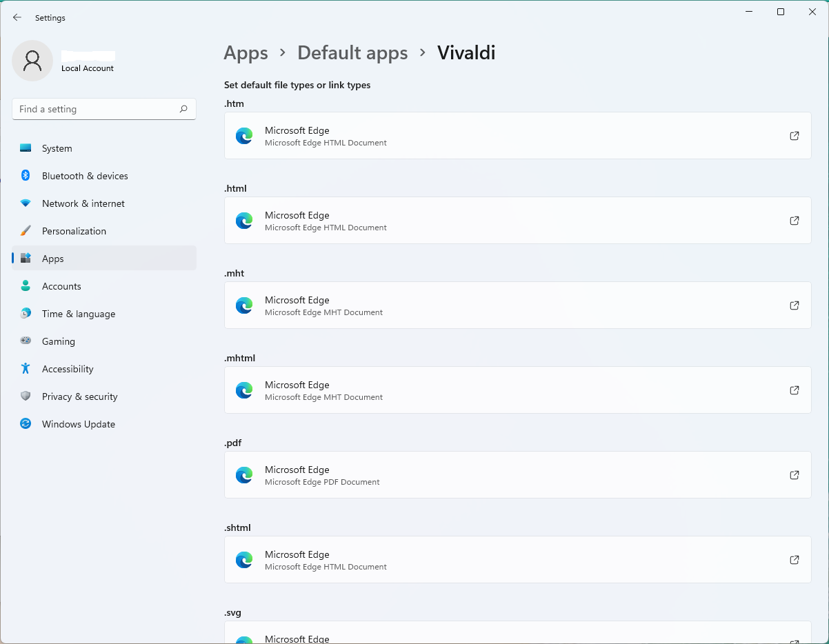This screenshot has width=829, height=644.
Task: Click 'Set default file types or link types' heading
Action: (297, 85)
